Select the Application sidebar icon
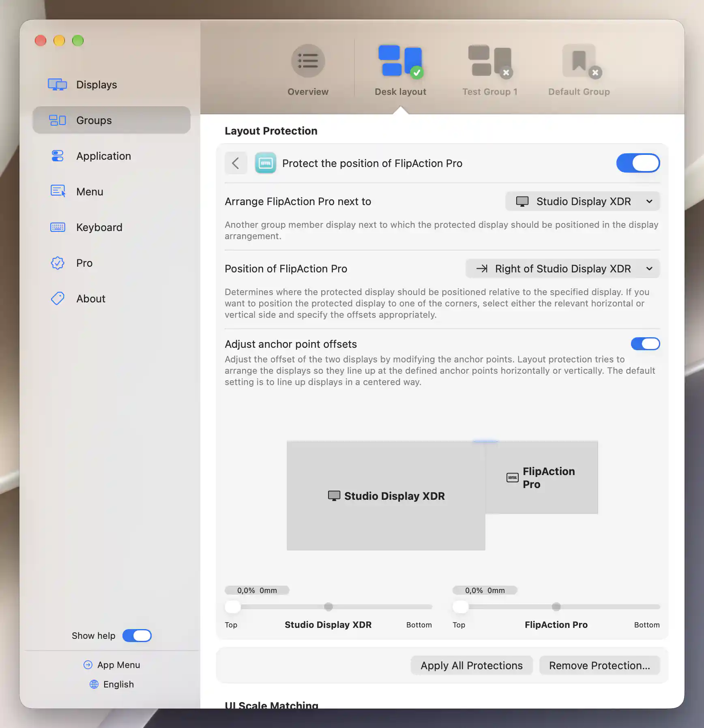The height and width of the screenshot is (728, 704). [x=58, y=156]
